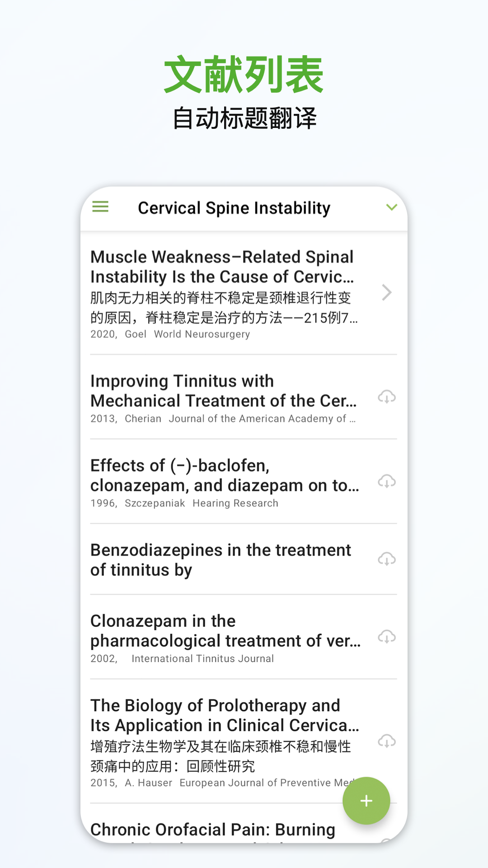Download the Clonazepam pharmacological treatment paper
The height and width of the screenshot is (868, 488).
click(387, 637)
